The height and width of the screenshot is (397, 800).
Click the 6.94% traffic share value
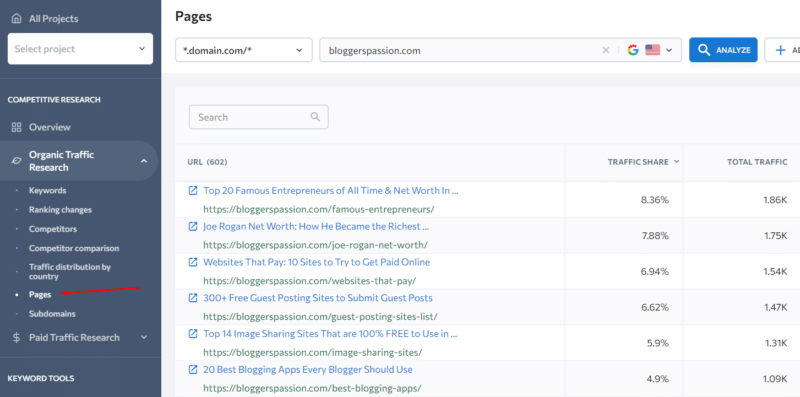click(x=655, y=271)
